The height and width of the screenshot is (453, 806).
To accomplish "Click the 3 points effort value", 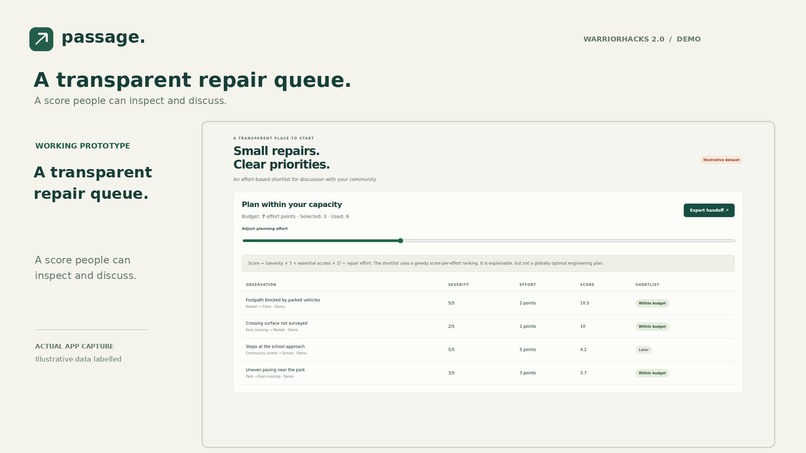I will tap(527, 373).
